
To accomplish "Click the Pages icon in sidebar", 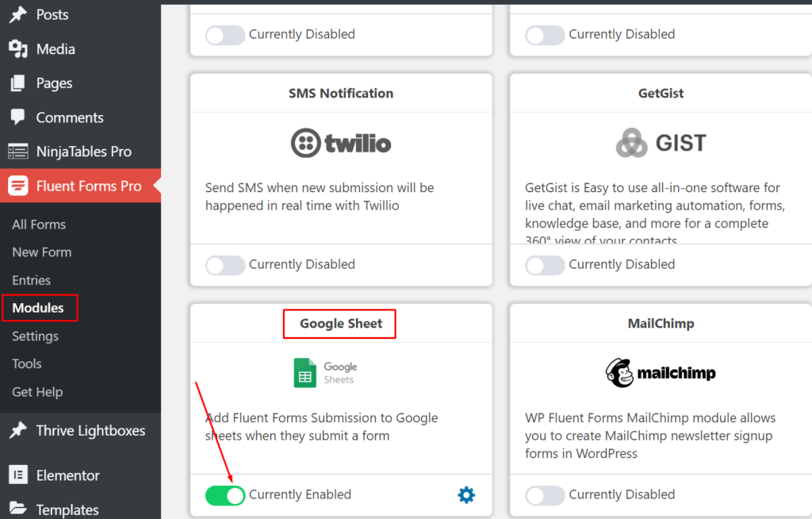I will [18, 83].
